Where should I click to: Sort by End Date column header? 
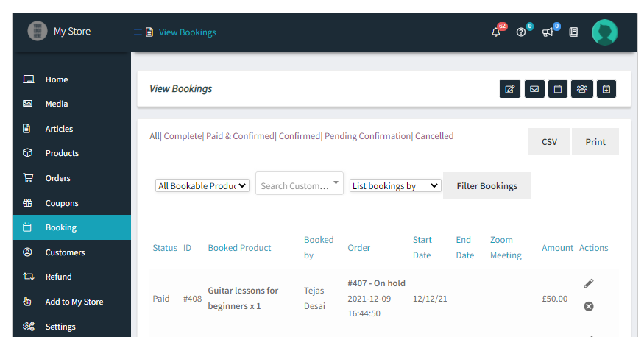pos(465,247)
